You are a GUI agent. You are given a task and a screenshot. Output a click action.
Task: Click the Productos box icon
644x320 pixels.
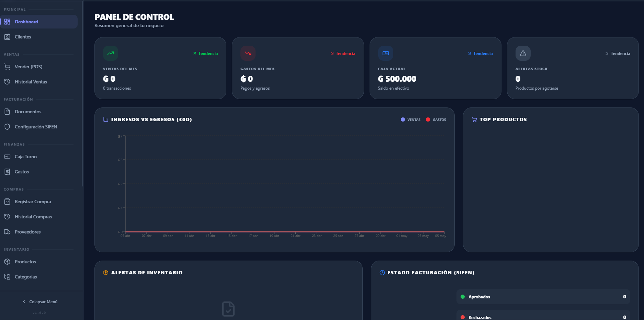(x=7, y=262)
